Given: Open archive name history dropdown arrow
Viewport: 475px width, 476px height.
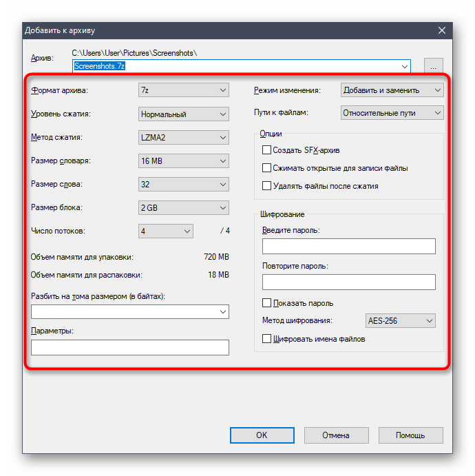Looking at the screenshot, I should (x=404, y=66).
